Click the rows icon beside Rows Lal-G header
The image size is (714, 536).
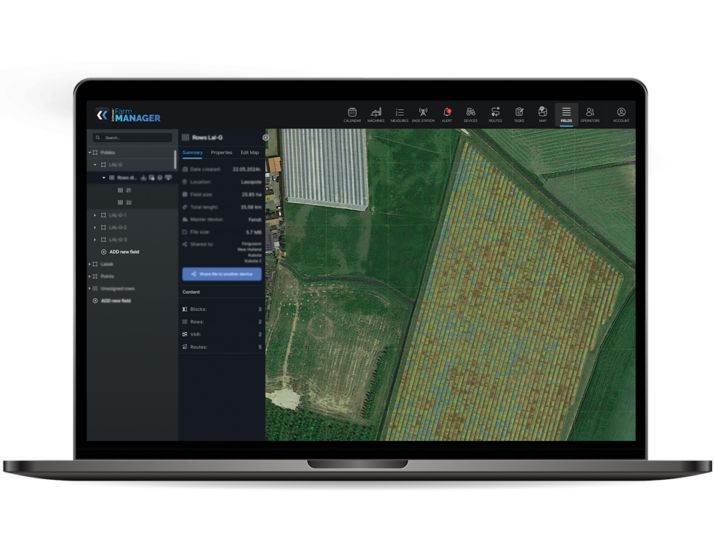pyautogui.click(x=185, y=137)
